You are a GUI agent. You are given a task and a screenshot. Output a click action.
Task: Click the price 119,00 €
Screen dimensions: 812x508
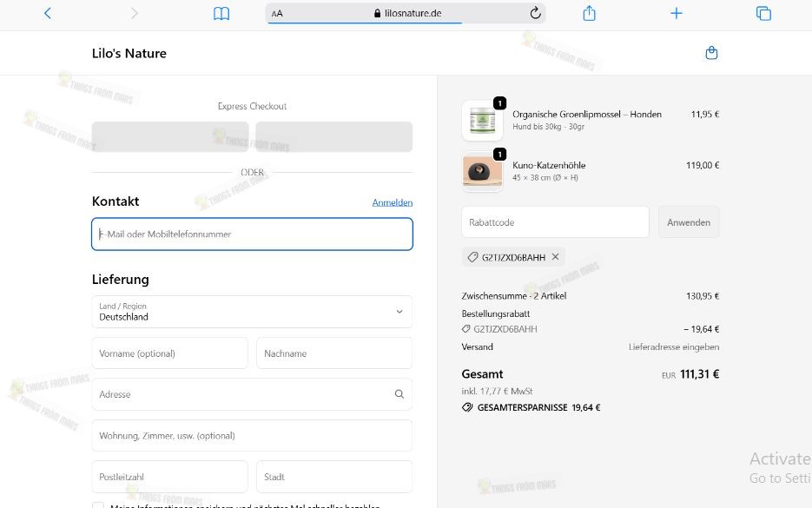(703, 165)
